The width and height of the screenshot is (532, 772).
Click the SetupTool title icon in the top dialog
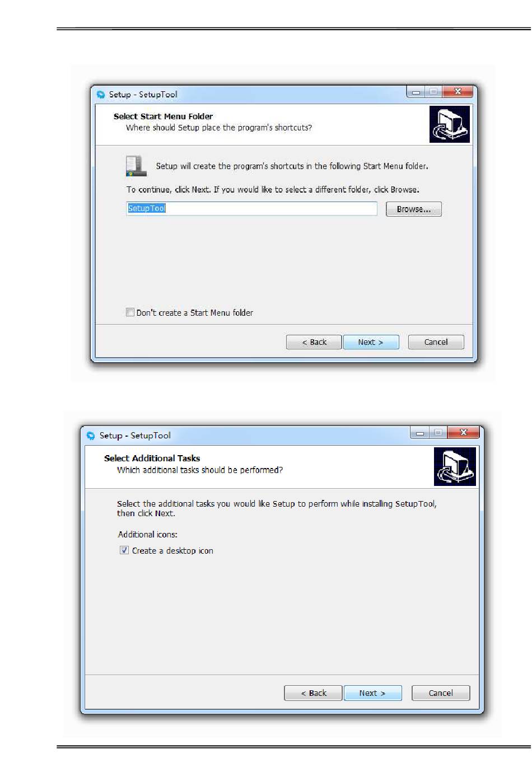tap(101, 95)
